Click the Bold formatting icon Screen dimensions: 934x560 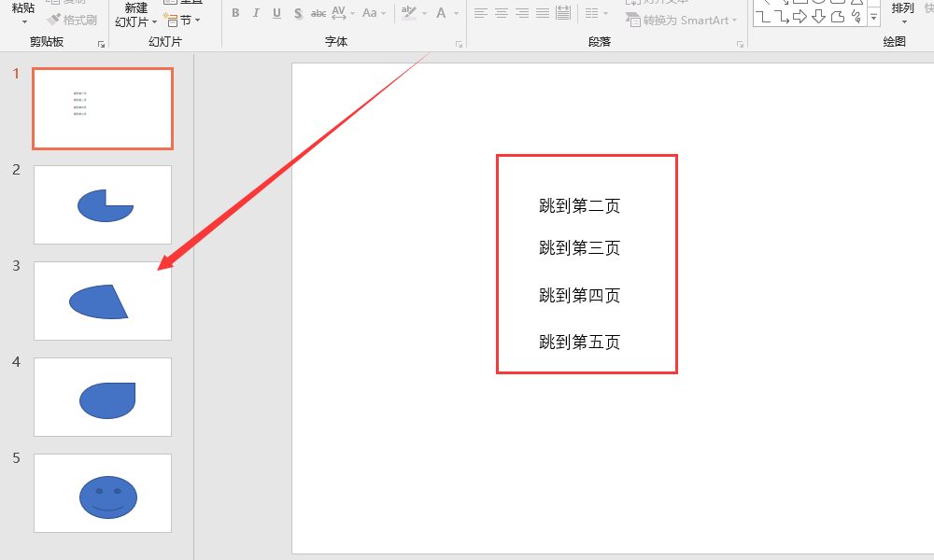[235, 13]
